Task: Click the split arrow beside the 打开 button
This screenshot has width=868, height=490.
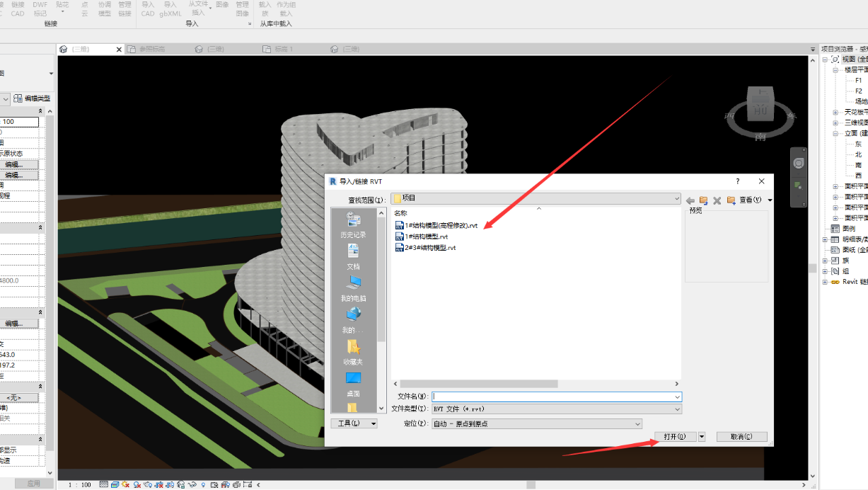Action: [x=702, y=437]
